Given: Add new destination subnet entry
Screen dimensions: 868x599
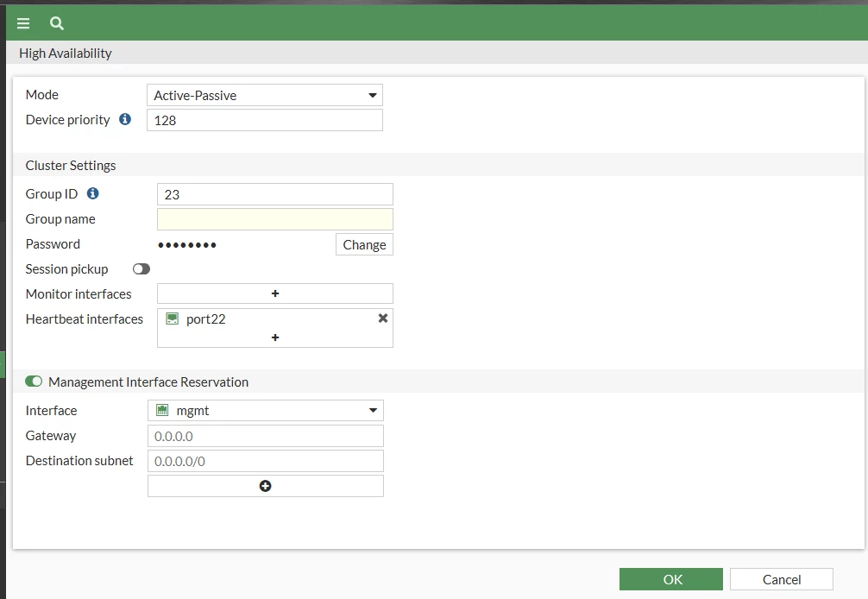Looking at the screenshot, I should click(x=265, y=486).
